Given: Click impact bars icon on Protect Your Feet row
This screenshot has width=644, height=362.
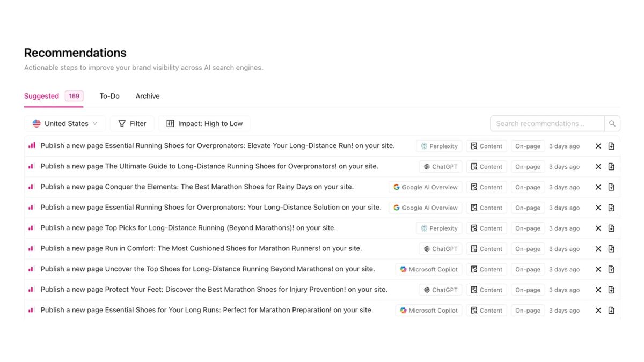Looking at the screenshot, I should point(32,289).
